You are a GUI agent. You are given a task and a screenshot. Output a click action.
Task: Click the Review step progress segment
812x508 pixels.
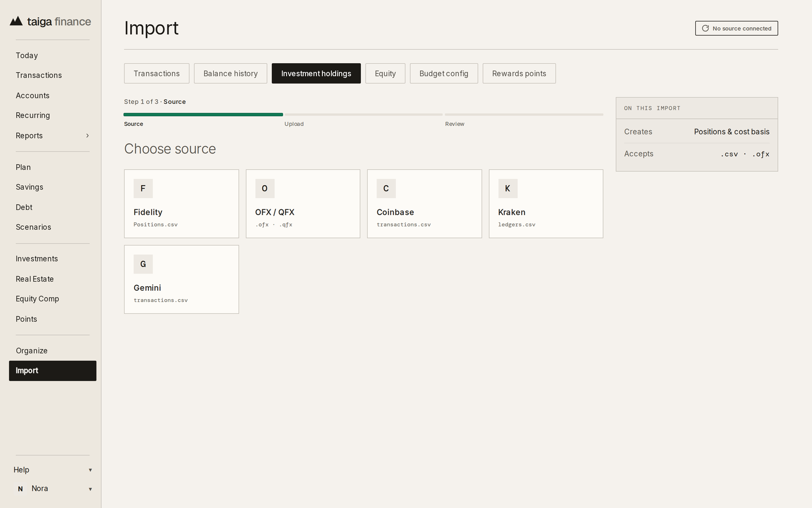[524, 115]
